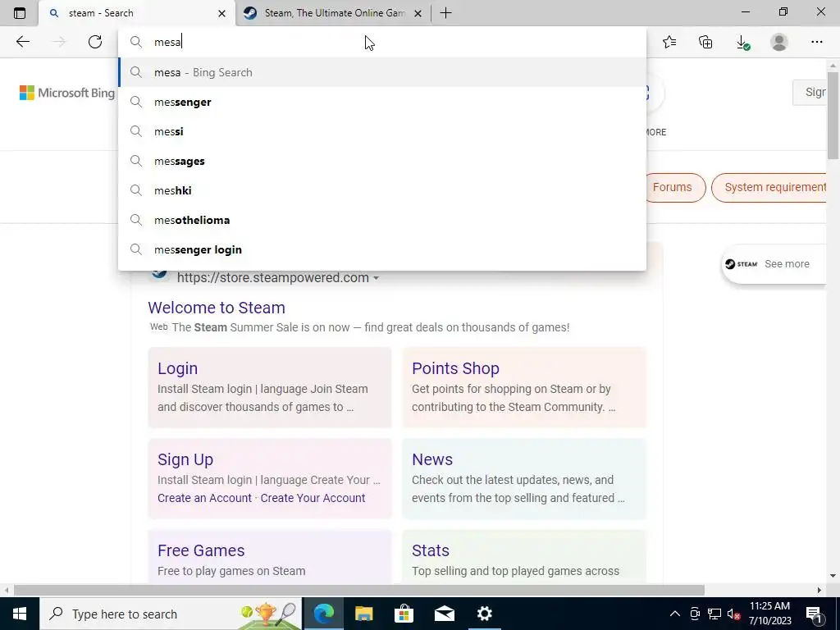
Task: Open the Favorites star icon
Action: [669, 42]
